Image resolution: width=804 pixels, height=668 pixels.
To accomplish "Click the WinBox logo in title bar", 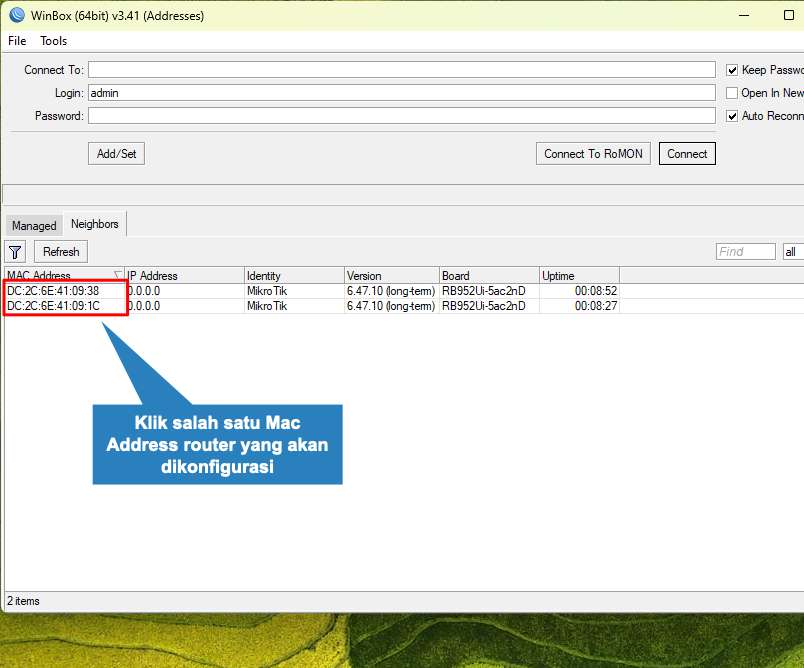I will tap(16, 16).
